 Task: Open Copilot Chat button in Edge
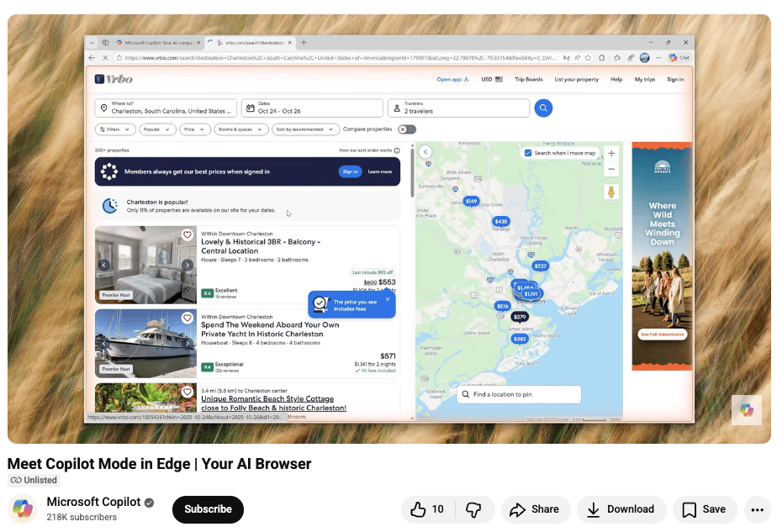coord(679,57)
